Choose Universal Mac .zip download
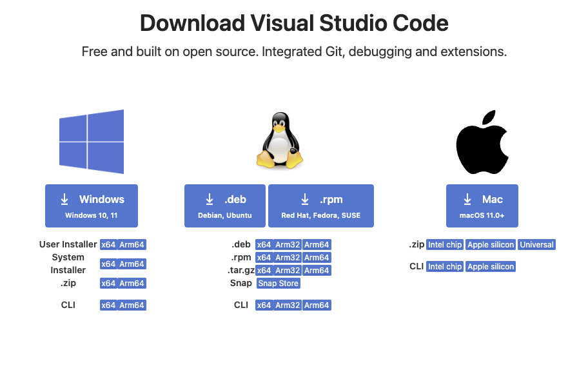Screen dimensions: 588x366 536,245
